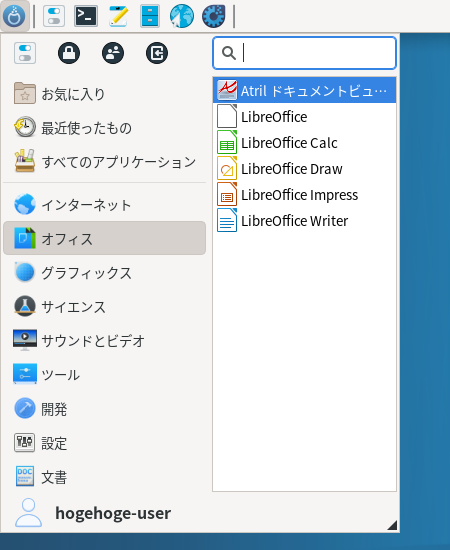Screen dimensions: 450x550
Task: Launch LibreOffice Calc
Action: click(x=304, y=142)
